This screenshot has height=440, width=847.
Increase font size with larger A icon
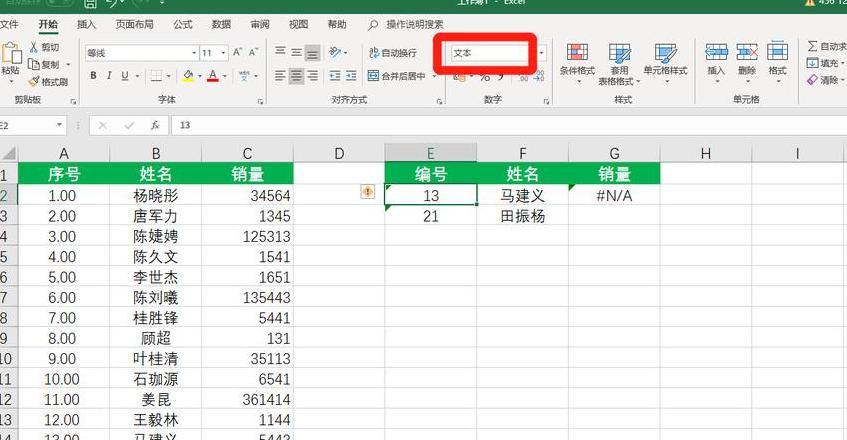pos(237,52)
